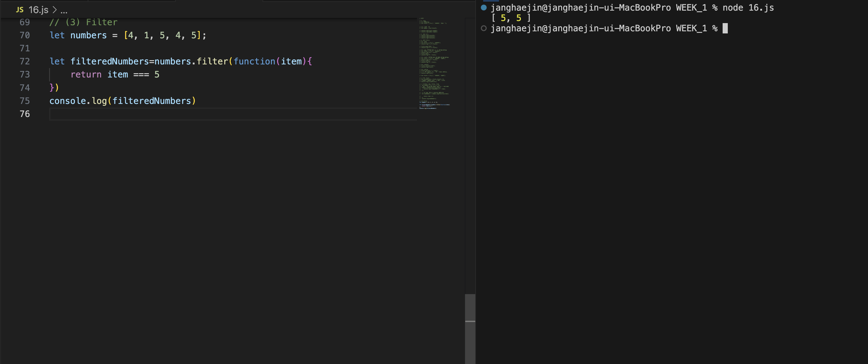Click the closing brace on line 74
Viewport: 868px width, 364px height.
tap(52, 88)
